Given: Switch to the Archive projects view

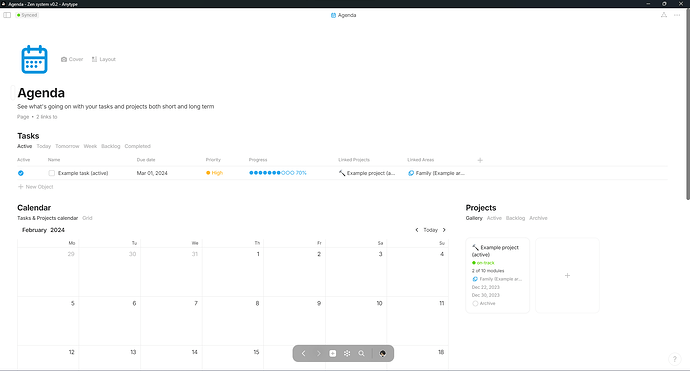Looking at the screenshot, I should pos(538,218).
